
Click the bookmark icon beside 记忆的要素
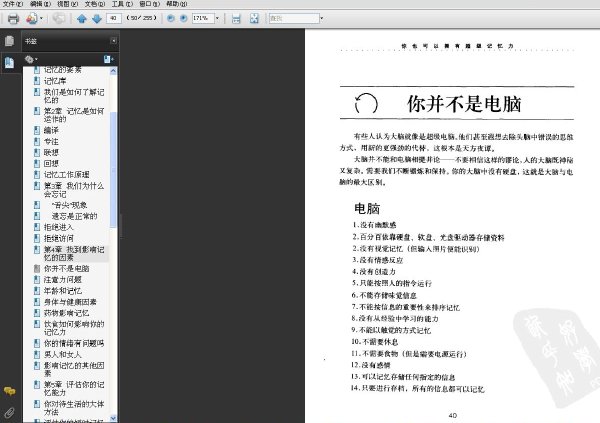click(37, 70)
